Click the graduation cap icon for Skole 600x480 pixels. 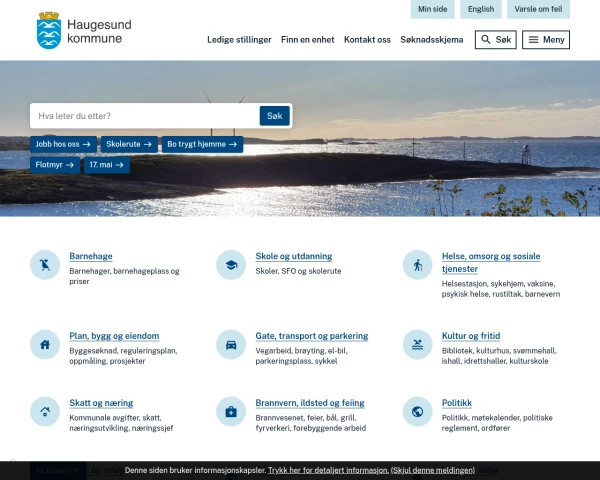(231, 265)
